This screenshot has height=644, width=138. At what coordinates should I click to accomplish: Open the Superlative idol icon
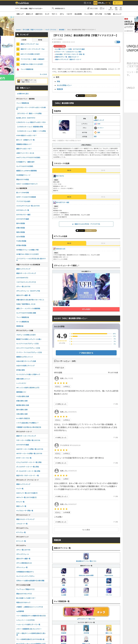109,571
